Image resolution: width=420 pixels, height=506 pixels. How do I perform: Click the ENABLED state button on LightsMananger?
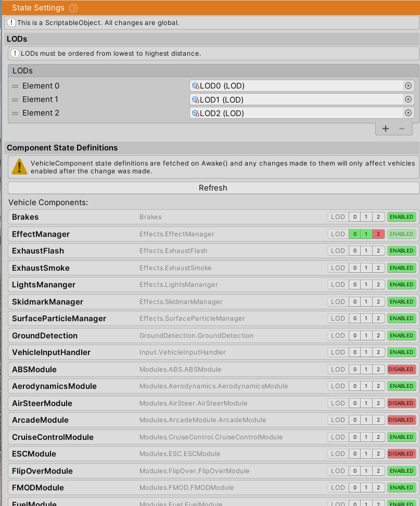coord(401,284)
